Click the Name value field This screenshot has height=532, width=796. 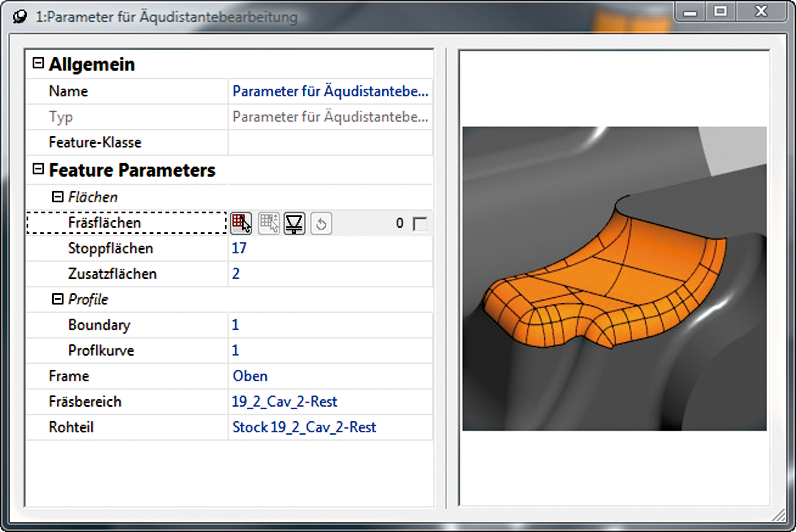click(330, 91)
